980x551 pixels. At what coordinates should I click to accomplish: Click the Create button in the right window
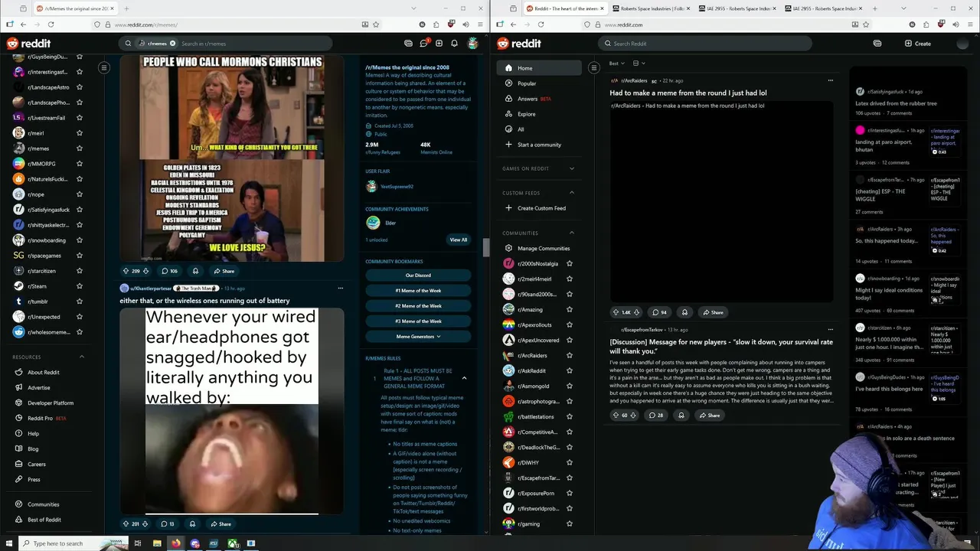tap(918, 44)
